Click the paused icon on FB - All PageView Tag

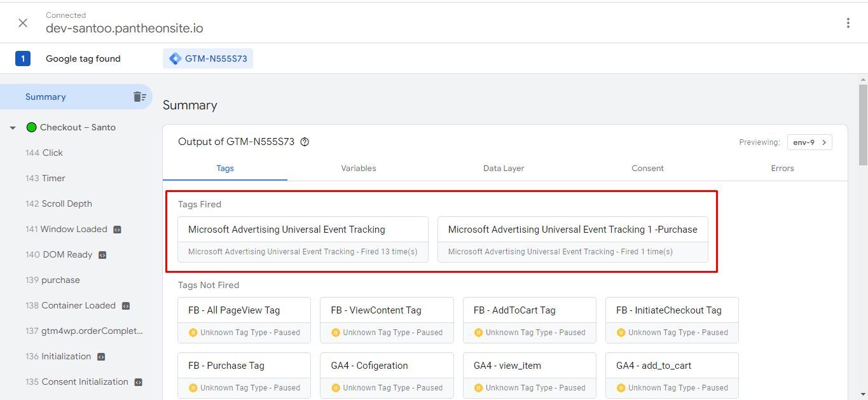pos(193,333)
